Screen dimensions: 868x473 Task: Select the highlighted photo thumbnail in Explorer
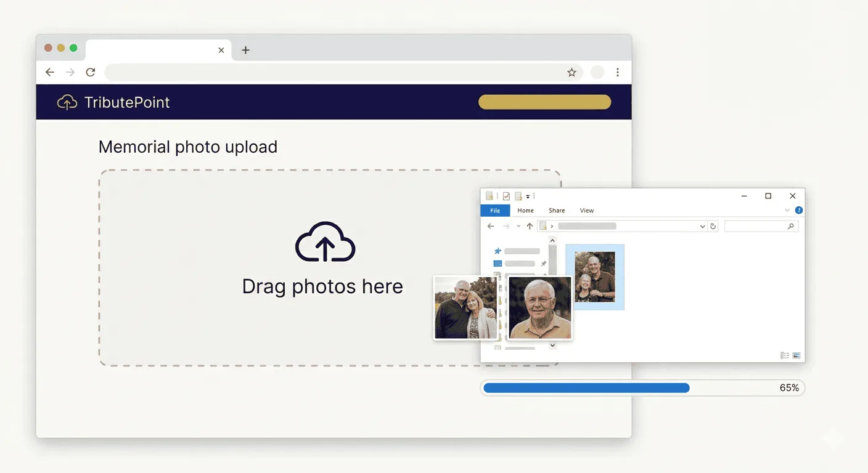pyautogui.click(x=594, y=277)
